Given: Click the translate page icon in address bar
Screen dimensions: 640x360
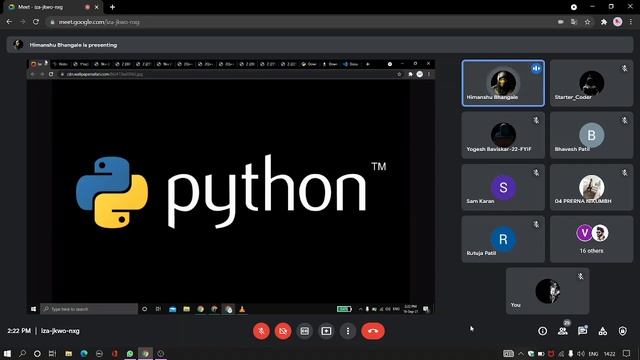Looking at the screenshot, I should click(574, 22).
